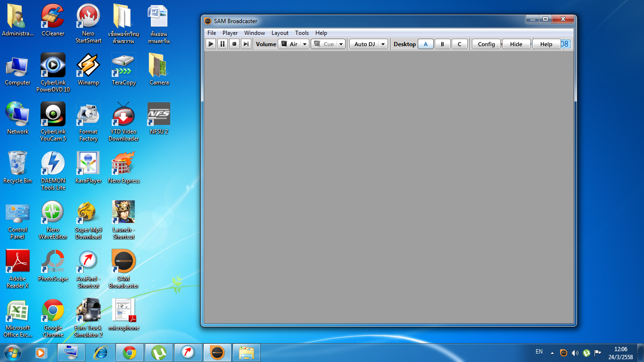Open the Tools menu
This screenshot has height=362, width=644.
tap(302, 33)
